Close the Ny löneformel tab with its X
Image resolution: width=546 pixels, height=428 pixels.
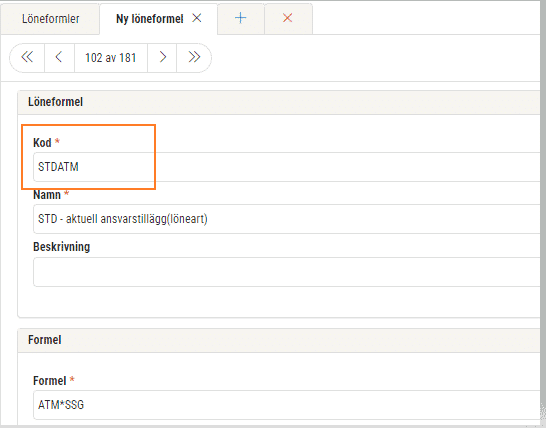pyautogui.click(x=197, y=18)
